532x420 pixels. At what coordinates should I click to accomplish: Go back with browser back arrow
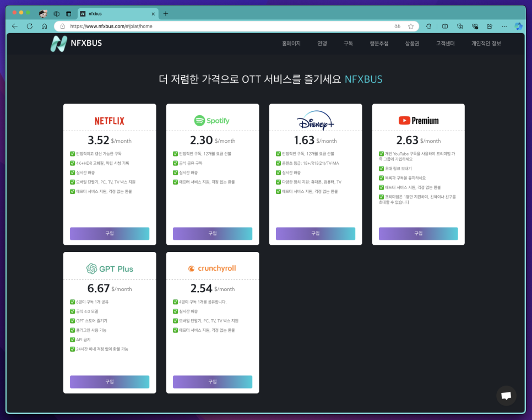[x=14, y=26]
